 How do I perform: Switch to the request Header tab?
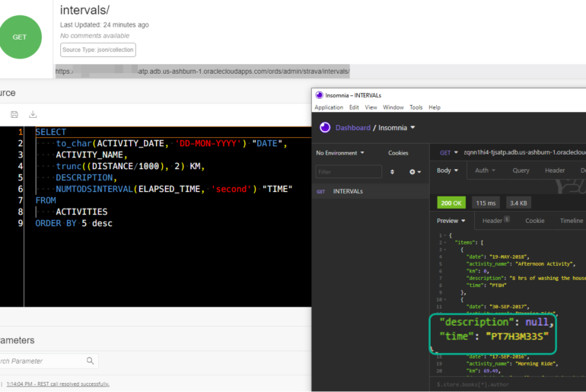point(555,171)
